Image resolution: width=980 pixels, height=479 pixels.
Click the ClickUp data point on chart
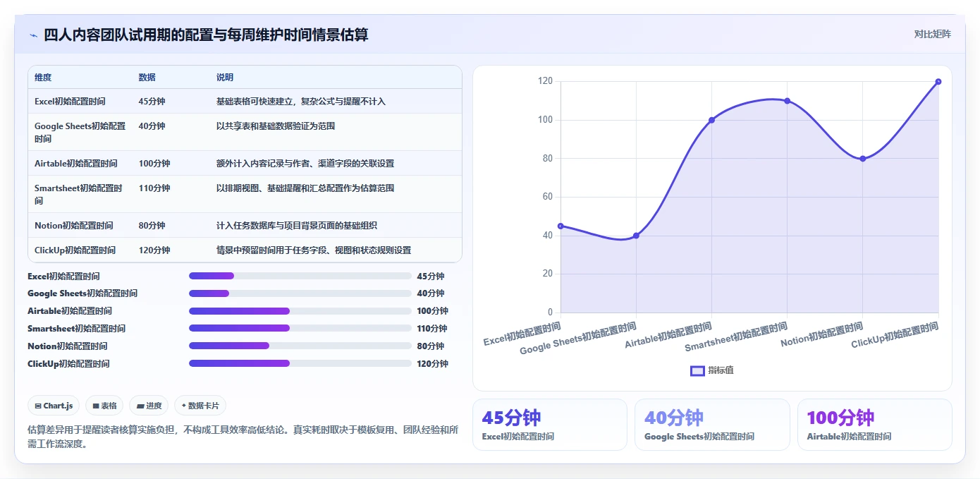(938, 82)
